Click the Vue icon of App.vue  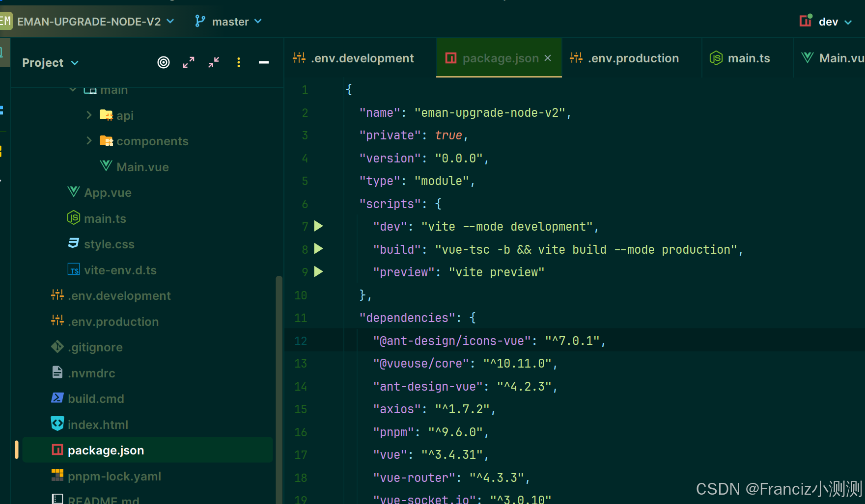(74, 192)
